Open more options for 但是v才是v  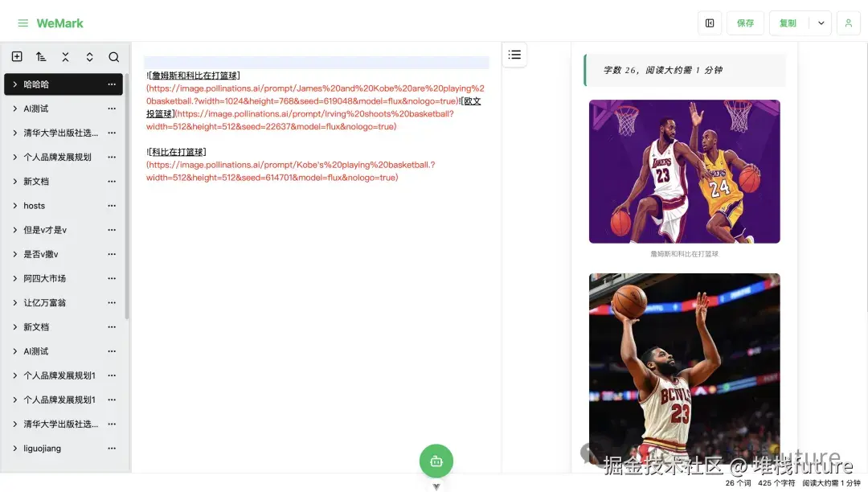tap(112, 230)
